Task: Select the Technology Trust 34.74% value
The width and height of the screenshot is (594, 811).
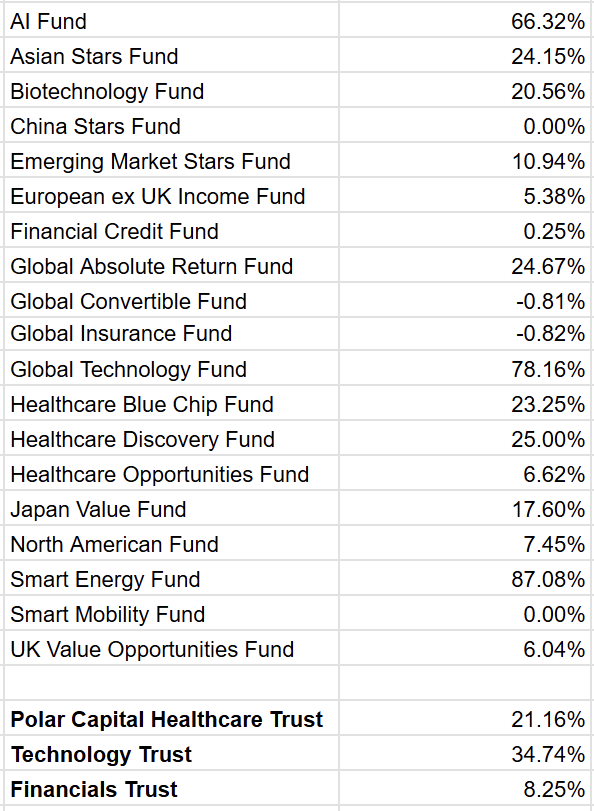Action: (x=466, y=753)
